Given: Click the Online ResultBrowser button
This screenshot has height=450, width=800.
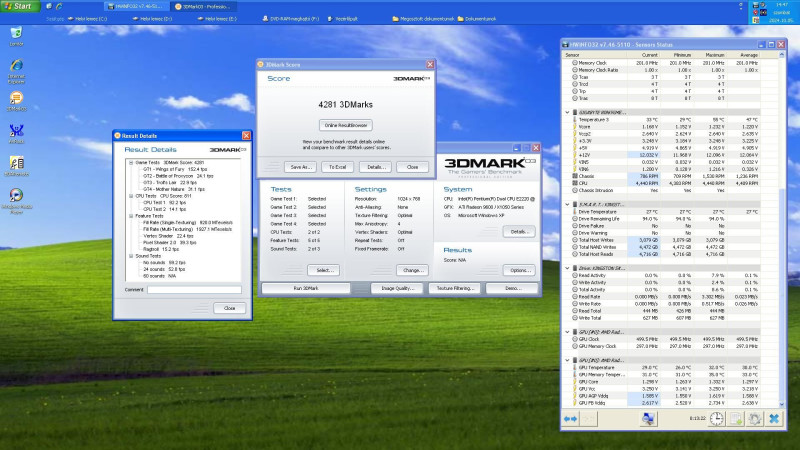Looking at the screenshot, I should 345,125.
